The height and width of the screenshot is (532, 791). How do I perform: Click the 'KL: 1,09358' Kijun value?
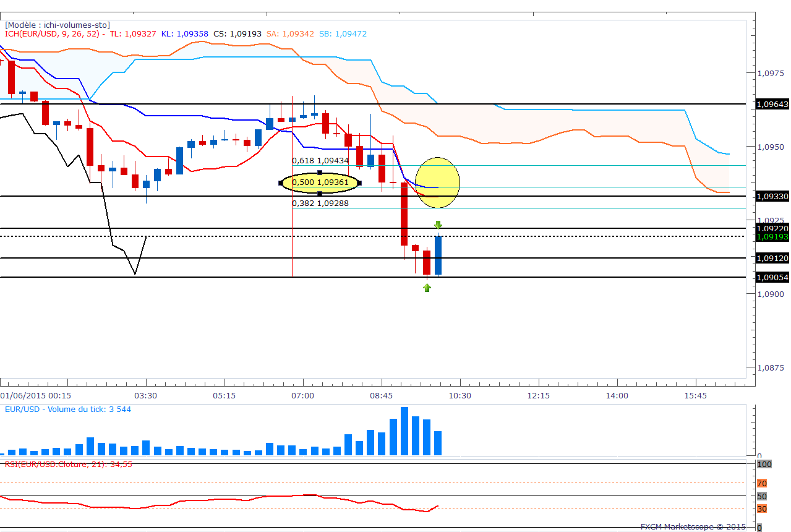coord(185,33)
